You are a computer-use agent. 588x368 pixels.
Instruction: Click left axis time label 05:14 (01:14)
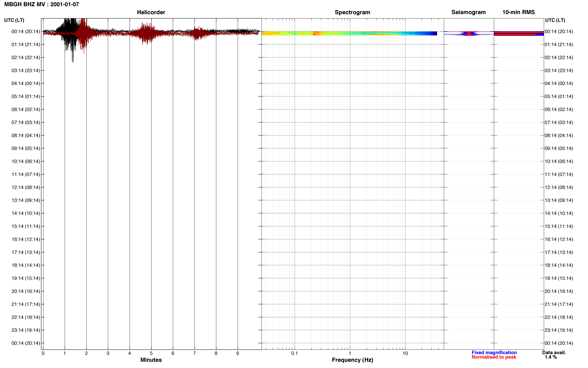[26, 96]
